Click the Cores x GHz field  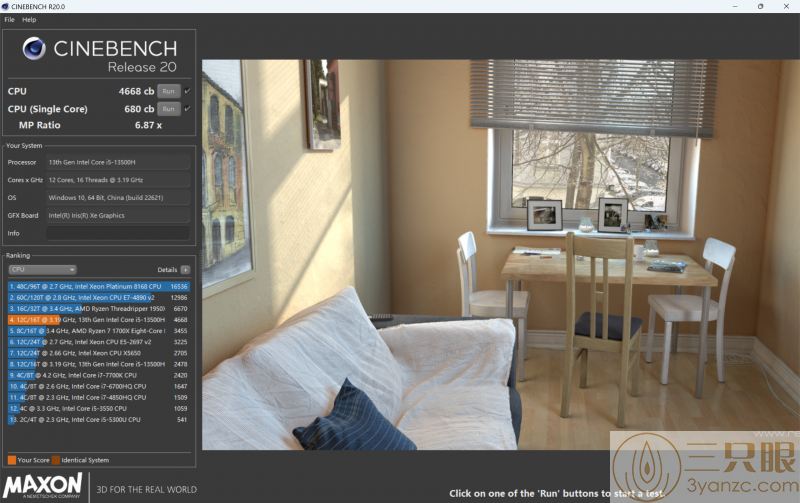point(118,180)
